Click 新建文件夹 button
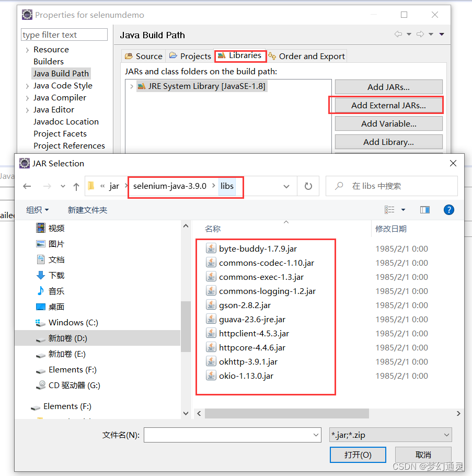Viewport: 472px width, 476px height. coord(87,210)
